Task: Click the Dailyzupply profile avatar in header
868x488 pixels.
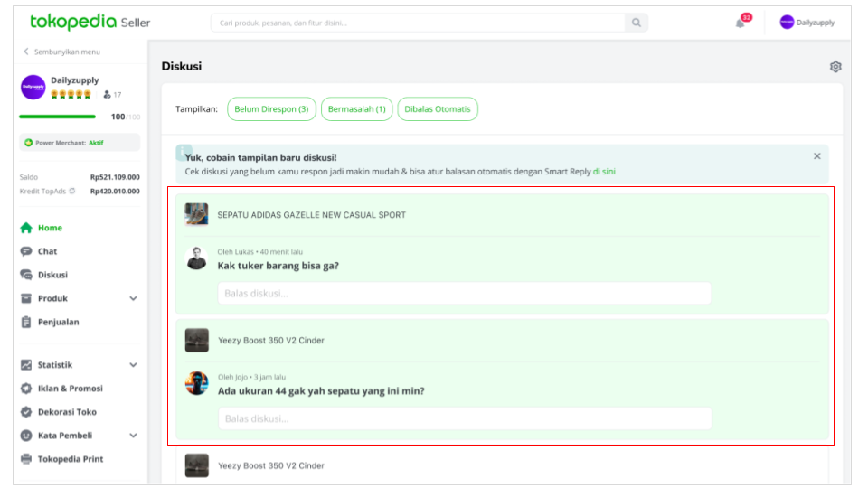Action: pos(787,23)
